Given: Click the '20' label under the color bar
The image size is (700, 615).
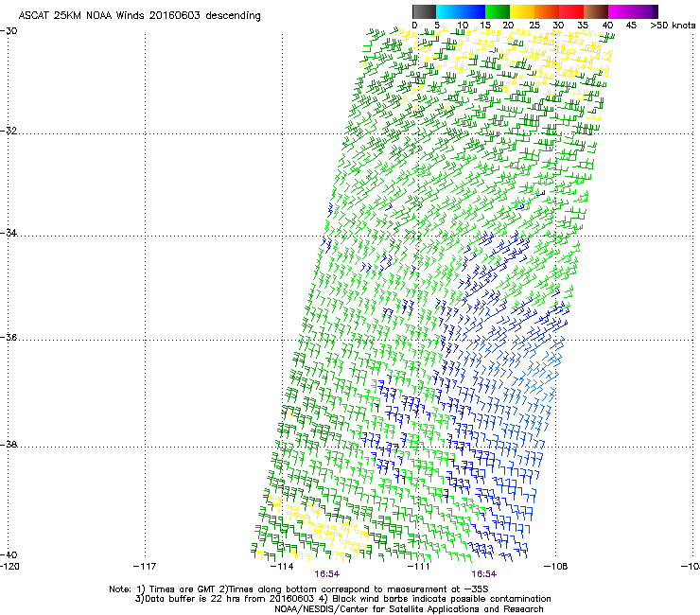Looking at the screenshot, I should pyautogui.click(x=508, y=26).
